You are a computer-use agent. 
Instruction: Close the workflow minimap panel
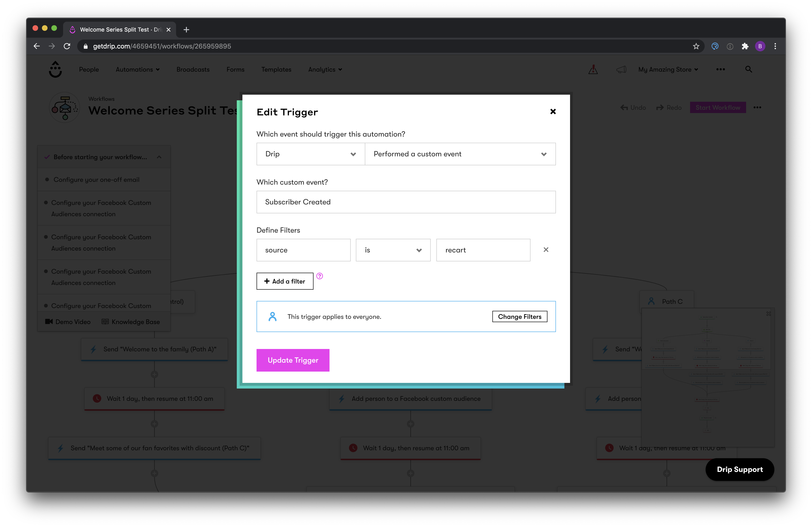pyautogui.click(x=768, y=313)
